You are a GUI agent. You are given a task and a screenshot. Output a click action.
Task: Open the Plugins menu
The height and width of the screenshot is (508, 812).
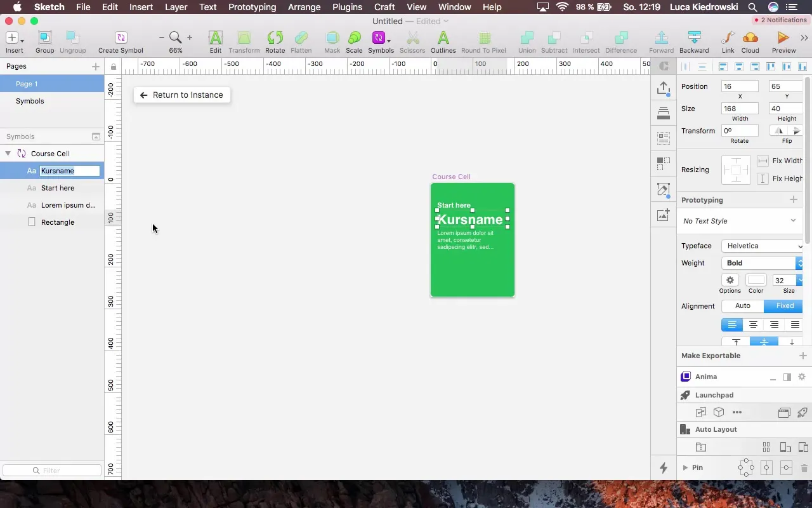(x=347, y=7)
